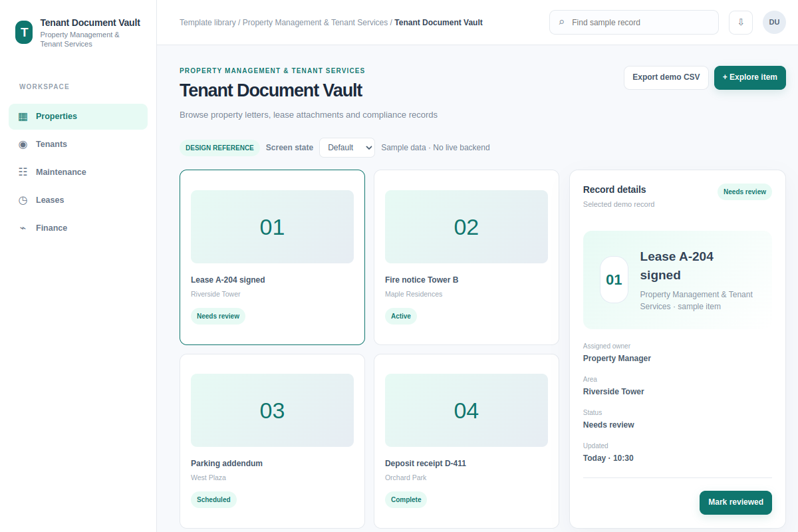This screenshot has height=532, width=798.
Task: Click Export demo CSV button
Action: (666, 77)
